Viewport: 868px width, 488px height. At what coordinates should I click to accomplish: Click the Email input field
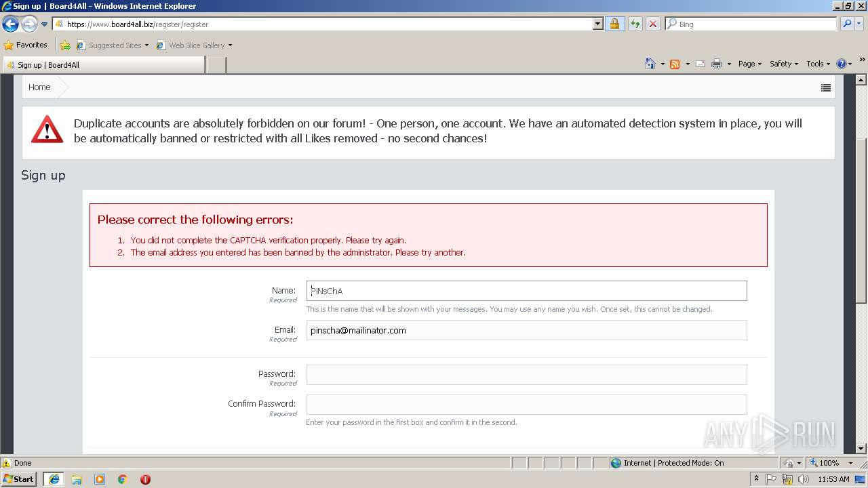[526, 330]
